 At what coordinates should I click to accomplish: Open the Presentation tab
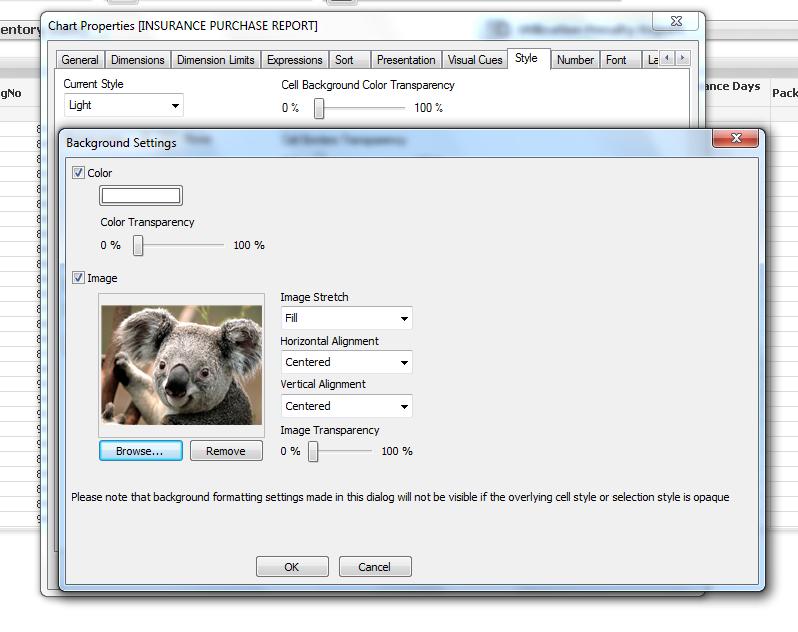pyautogui.click(x=406, y=60)
